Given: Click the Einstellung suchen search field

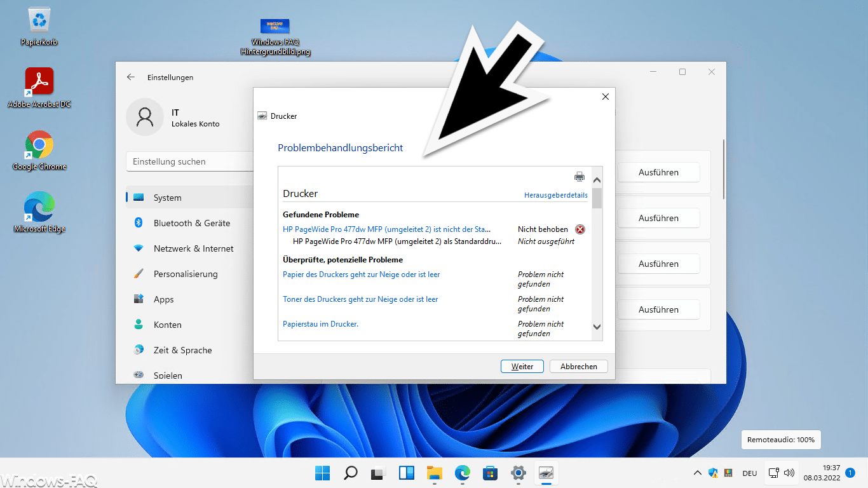Looking at the screenshot, I should click(x=190, y=161).
